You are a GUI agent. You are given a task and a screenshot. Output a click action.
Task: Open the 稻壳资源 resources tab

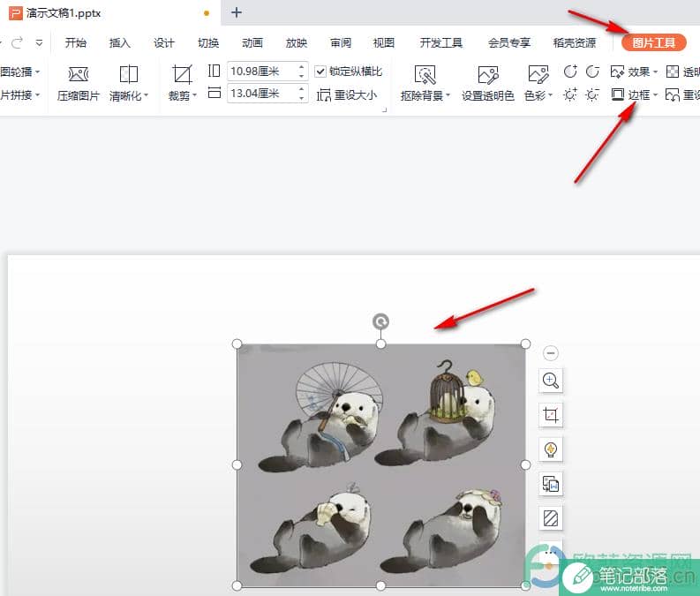[x=575, y=43]
